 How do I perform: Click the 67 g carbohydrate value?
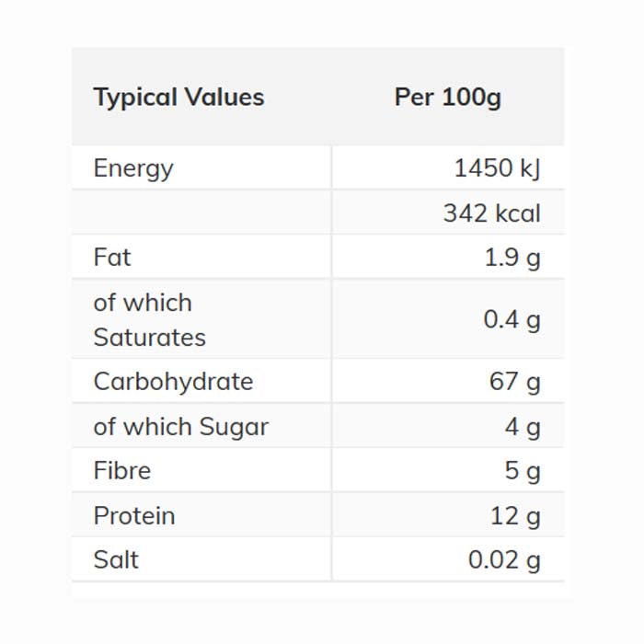pyautogui.click(x=514, y=382)
